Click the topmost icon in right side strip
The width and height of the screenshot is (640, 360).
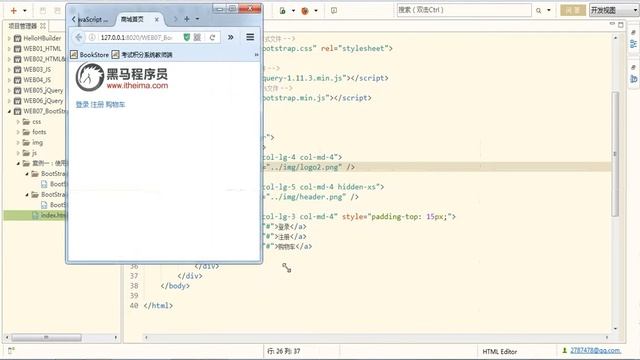633,32
